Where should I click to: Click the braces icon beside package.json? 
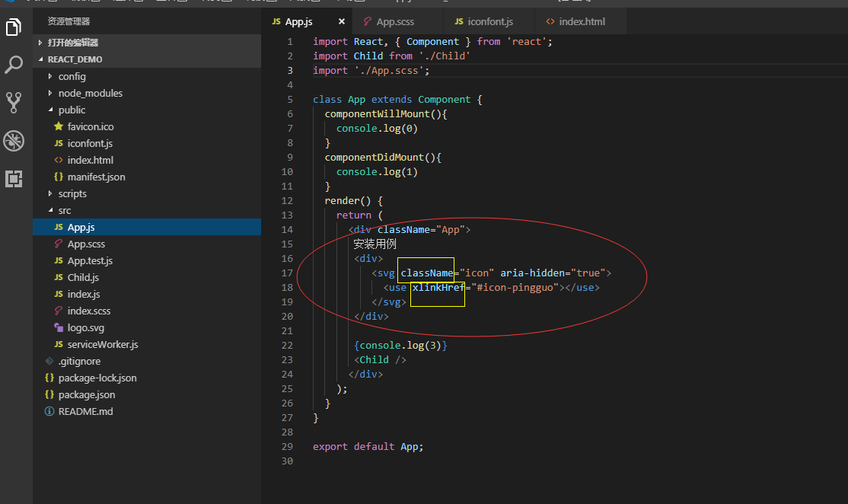tap(49, 395)
